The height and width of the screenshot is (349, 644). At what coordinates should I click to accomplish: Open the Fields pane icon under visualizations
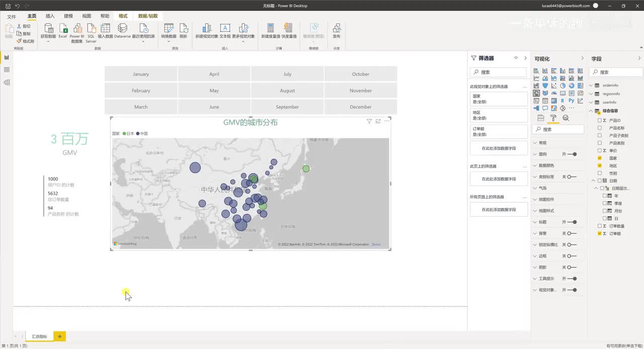pyautogui.click(x=541, y=118)
